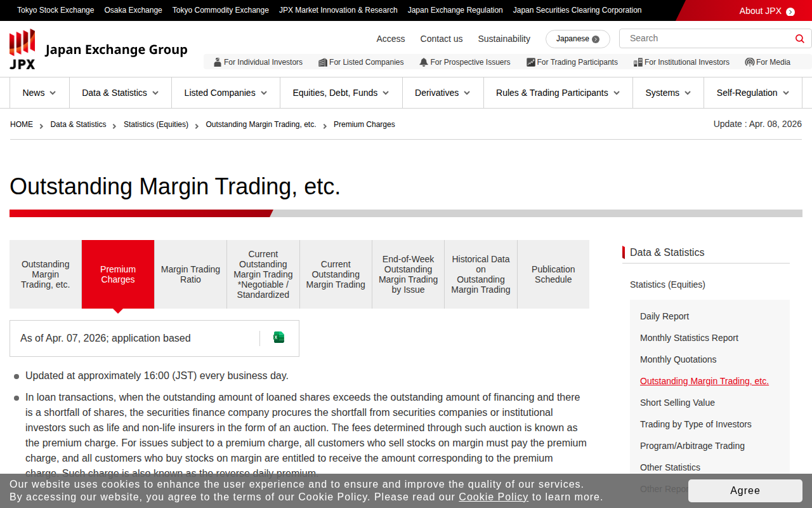The height and width of the screenshot is (508, 812).
Task: Open Data & Statistics sidebar heading
Action: (x=667, y=252)
